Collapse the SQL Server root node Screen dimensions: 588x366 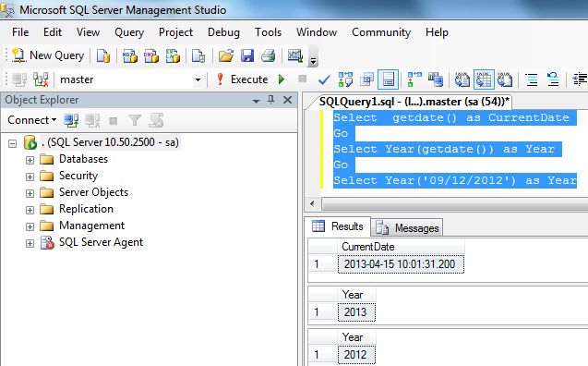tap(12, 143)
